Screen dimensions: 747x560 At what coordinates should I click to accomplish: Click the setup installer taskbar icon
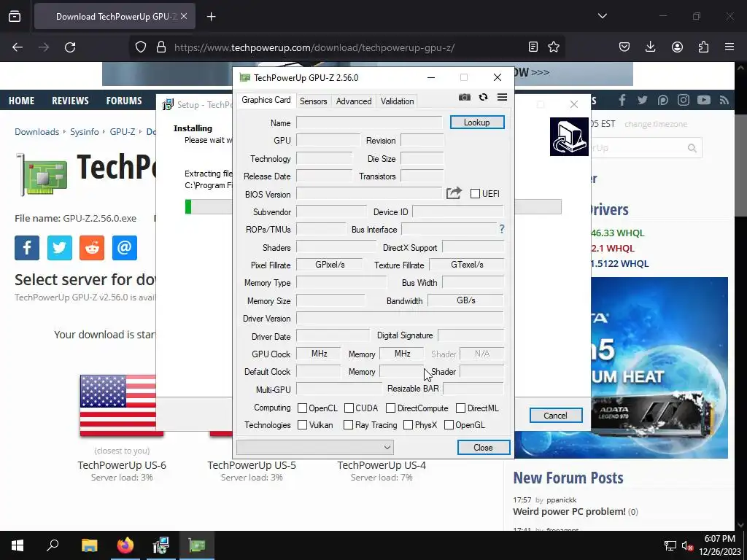[161, 545]
